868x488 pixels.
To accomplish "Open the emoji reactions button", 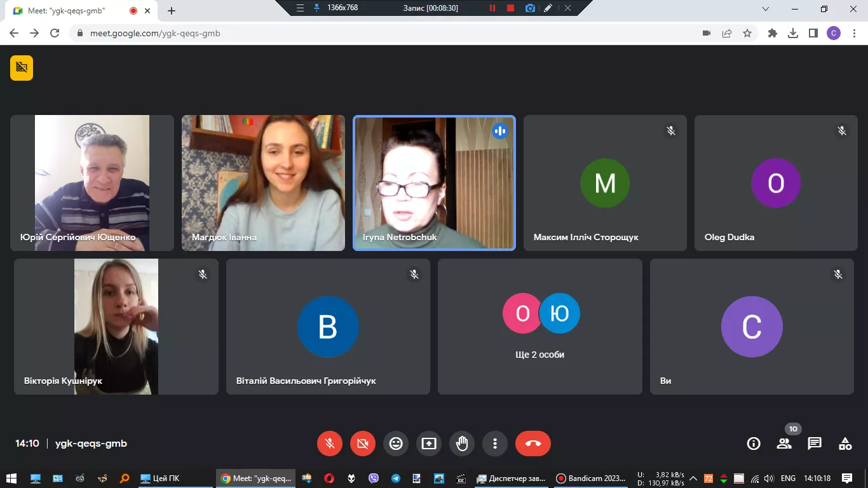I will [x=396, y=444].
